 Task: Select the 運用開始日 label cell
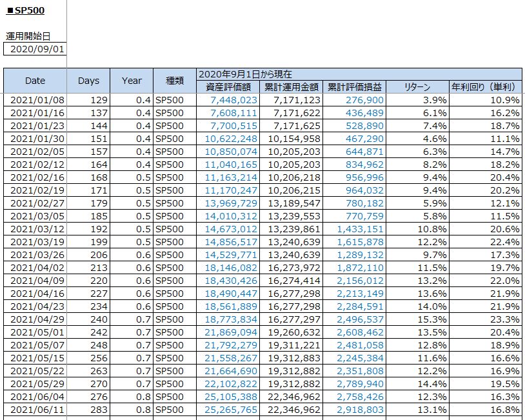coord(28,36)
